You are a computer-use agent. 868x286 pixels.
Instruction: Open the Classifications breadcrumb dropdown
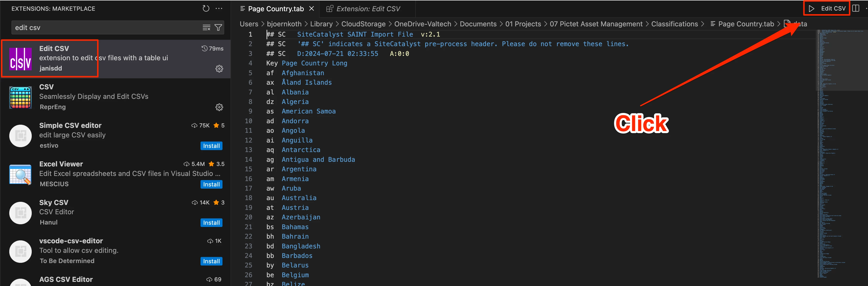[674, 24]
